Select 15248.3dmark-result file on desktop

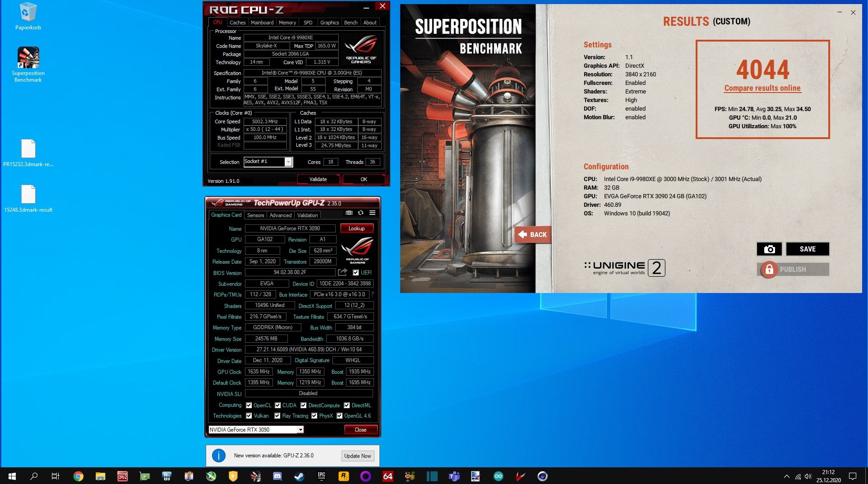click(x=28, y=199)
